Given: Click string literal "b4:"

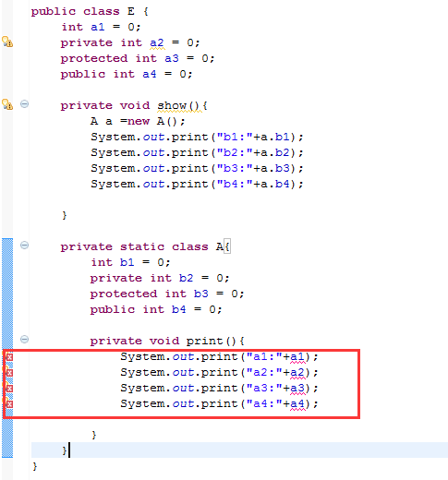Looking at the screenshot, I should tap(235, 184).
